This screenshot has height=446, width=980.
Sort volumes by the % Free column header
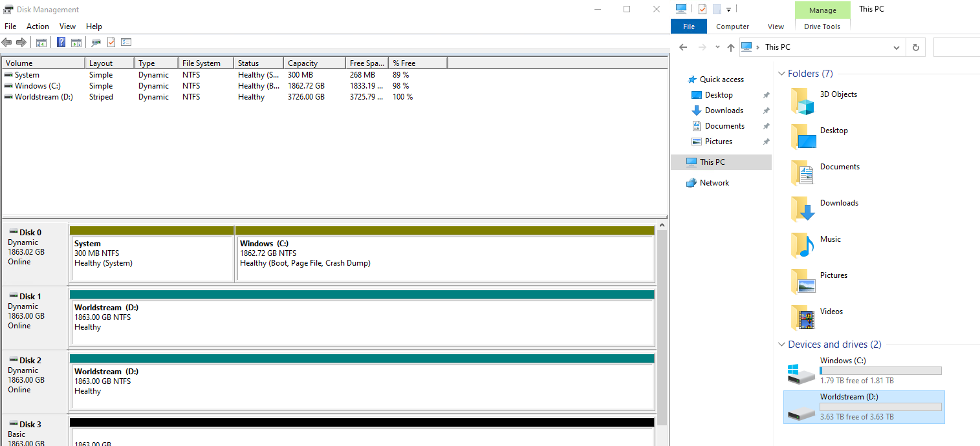pos(417,63)
